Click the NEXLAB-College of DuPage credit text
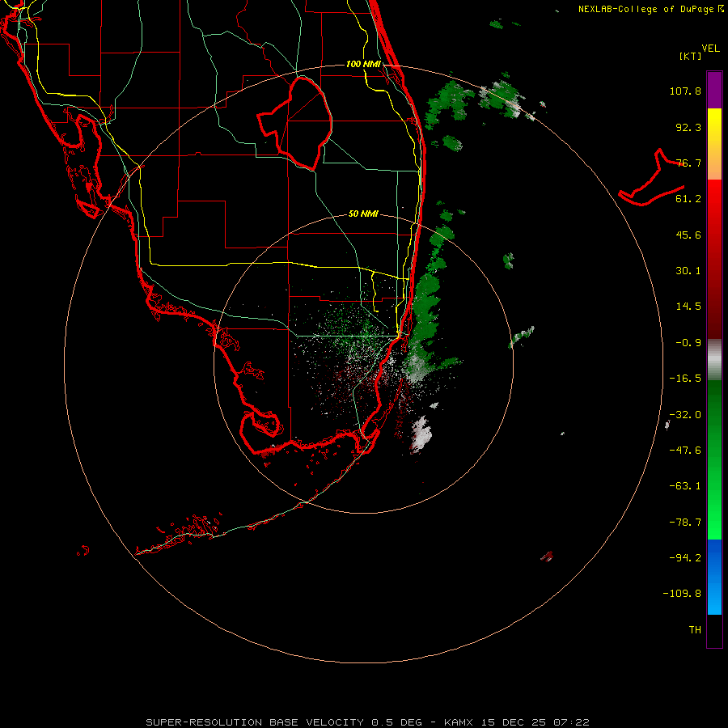The image size is (728, 728). pos(650,9)
